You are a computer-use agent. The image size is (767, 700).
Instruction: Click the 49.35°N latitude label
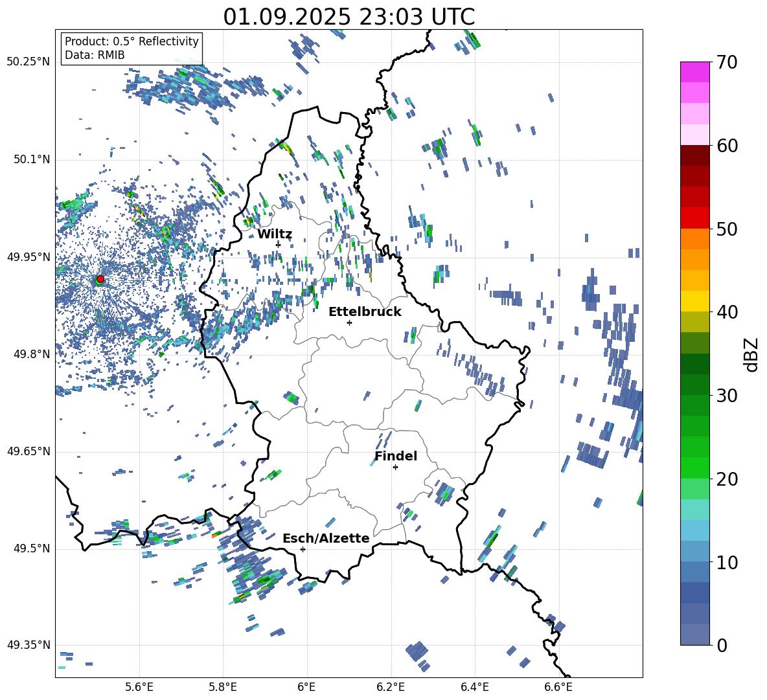click(29, 645)
